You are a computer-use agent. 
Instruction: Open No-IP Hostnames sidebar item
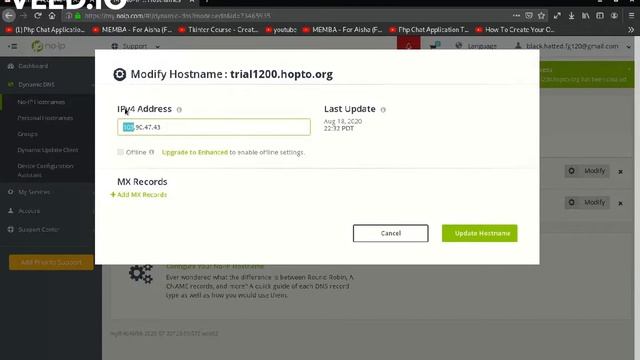pyautogui.click(x=41, y=102)
